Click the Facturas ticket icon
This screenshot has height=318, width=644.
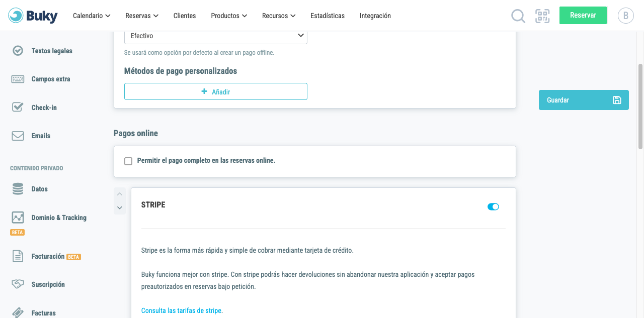click(x=18, y=312)
